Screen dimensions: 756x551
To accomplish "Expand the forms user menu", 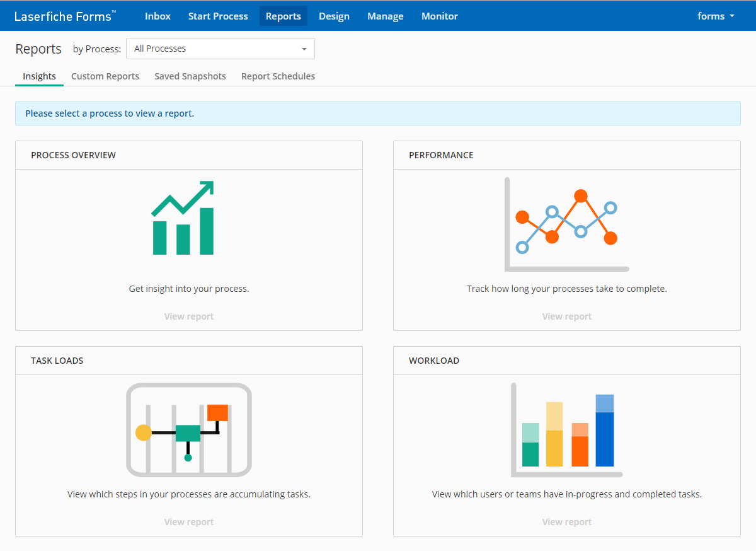I will point(716,16).
